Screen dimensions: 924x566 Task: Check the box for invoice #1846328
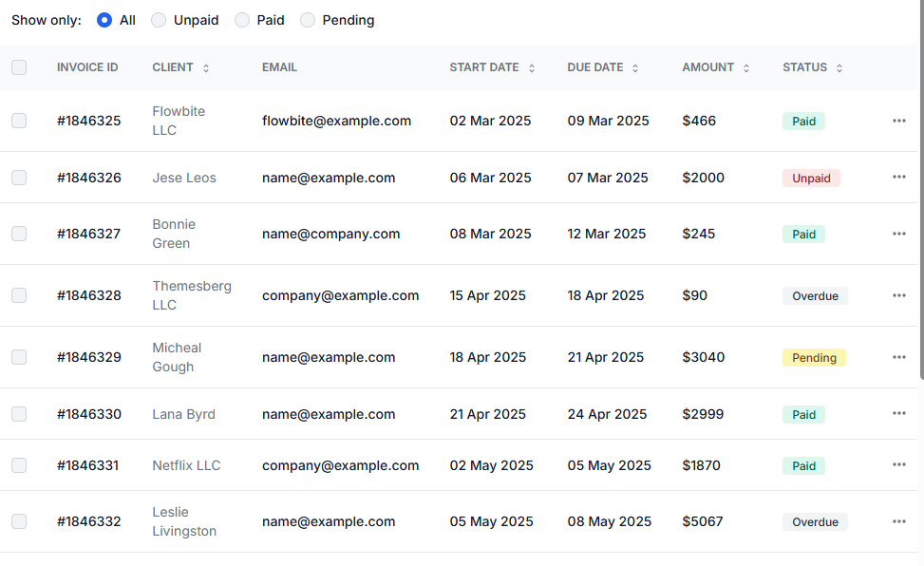pyautogui.click(x=19, y=295)
